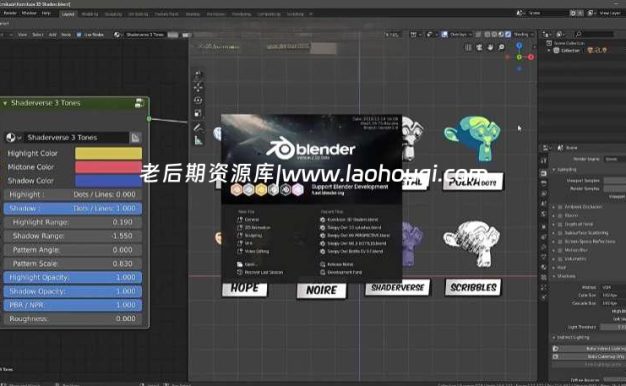Image resolution: width=626 pixels, height=386 pixels.
Task: Expand the Depth of Field panel
Action: 554,224
